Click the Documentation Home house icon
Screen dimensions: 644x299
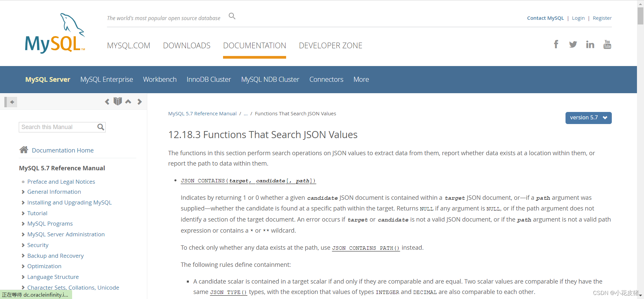click(24, 150)
